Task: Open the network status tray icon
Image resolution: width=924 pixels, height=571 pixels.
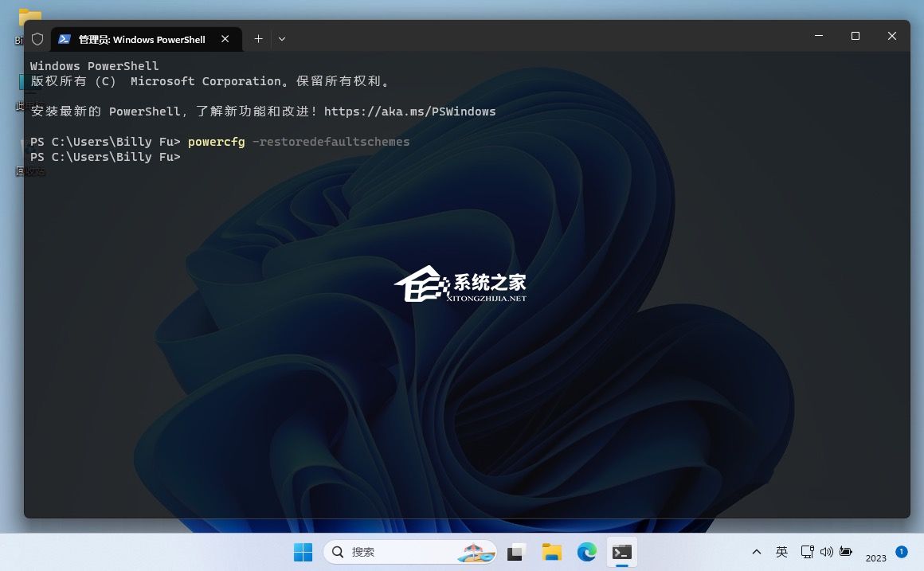Action: [x=807, y=552]
